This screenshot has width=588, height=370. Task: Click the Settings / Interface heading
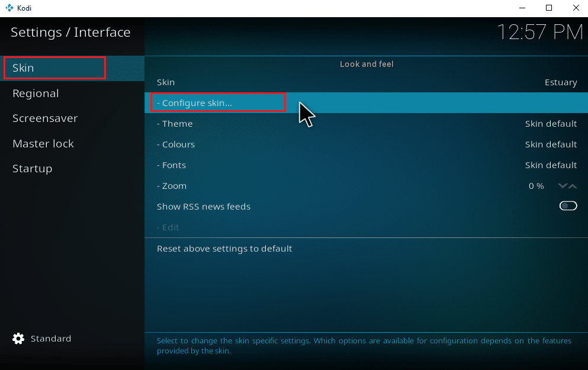(x=70, y=32)
